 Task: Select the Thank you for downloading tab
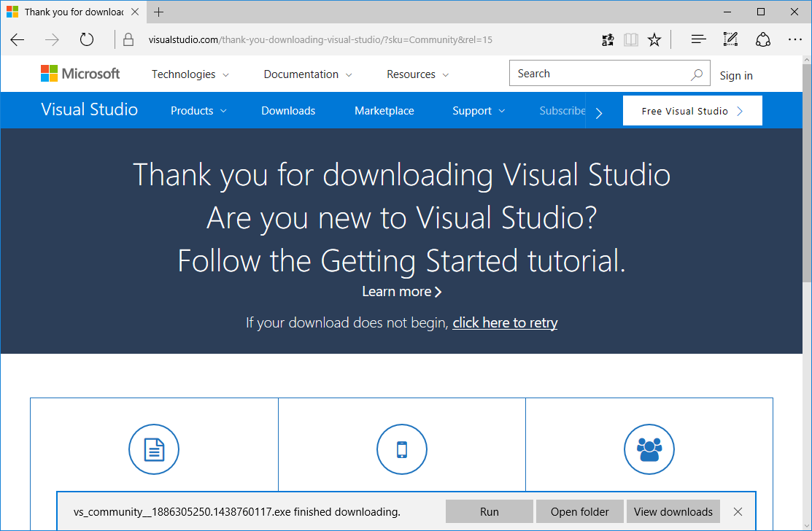[x=74, y=12]
